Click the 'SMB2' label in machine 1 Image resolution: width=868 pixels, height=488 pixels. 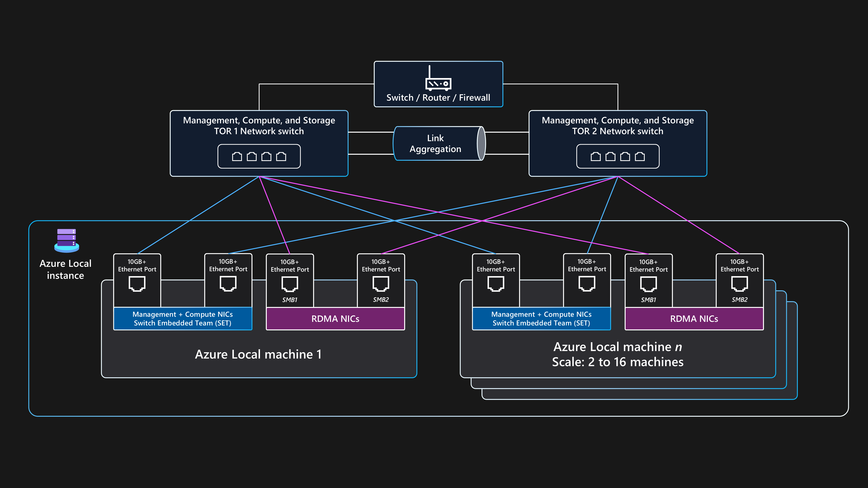[381, 299]
